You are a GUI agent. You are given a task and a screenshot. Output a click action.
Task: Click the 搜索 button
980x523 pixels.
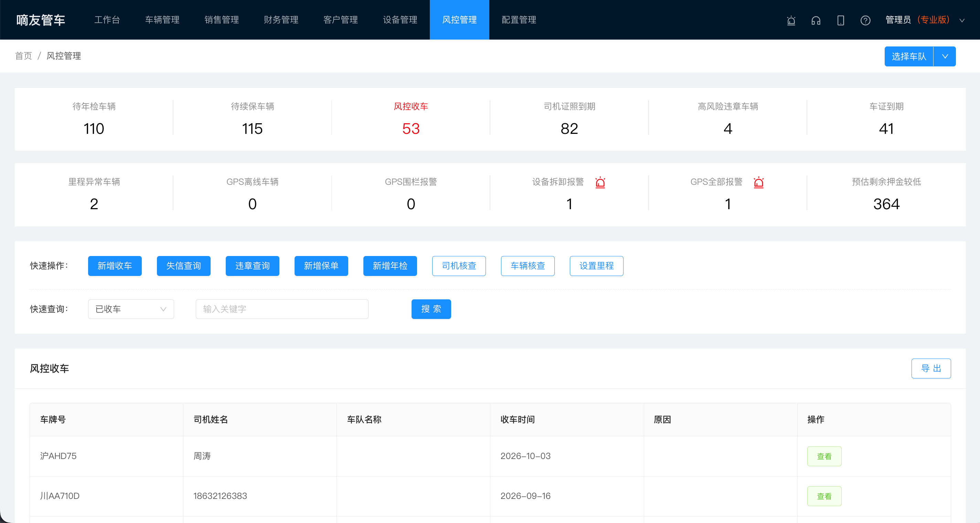[431, 309]
